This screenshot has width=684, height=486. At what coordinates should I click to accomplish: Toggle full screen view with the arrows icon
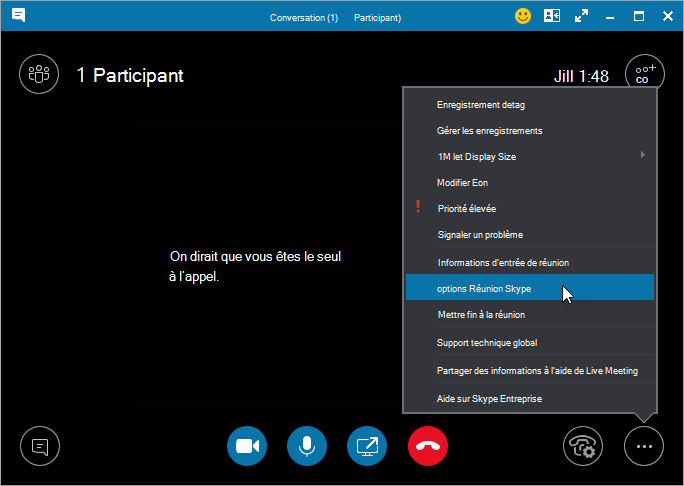tap(581, 17)
